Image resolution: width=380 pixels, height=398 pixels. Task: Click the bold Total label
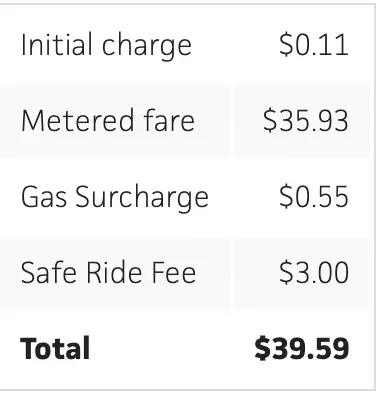pos(55,348)
